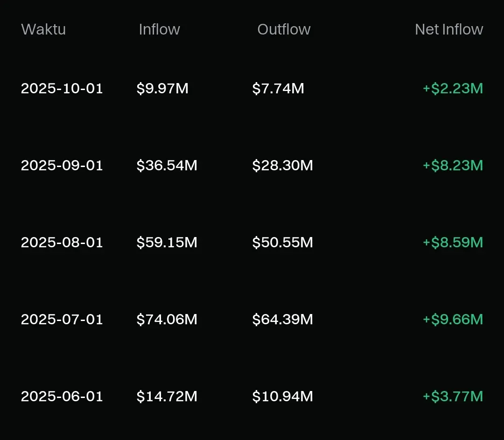Click the $74.06M inflow value
This screenshot has width=504, height=440.
167,319
